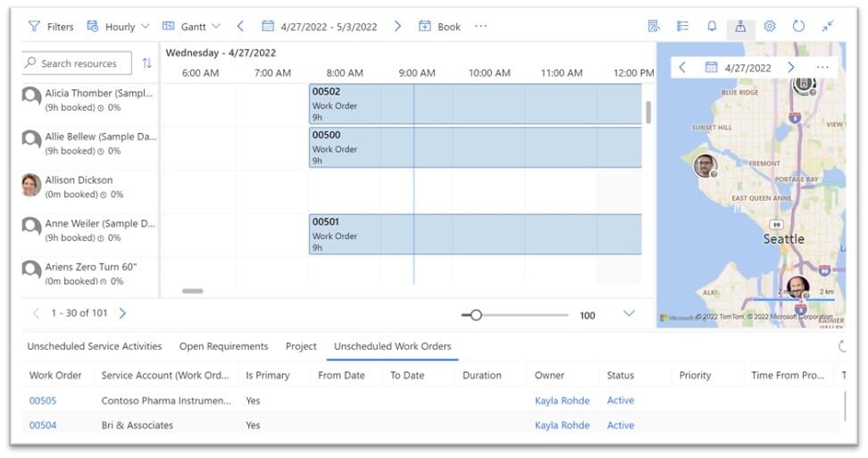
Task: Click the alerts bell icon
Action: click(712, 27)
